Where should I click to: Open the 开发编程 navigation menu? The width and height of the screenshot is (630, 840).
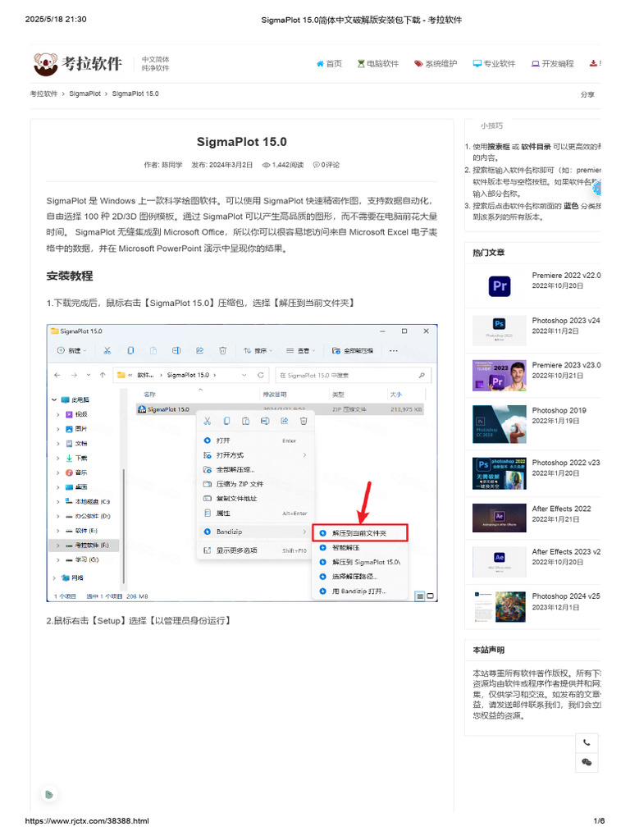[552, 64]
